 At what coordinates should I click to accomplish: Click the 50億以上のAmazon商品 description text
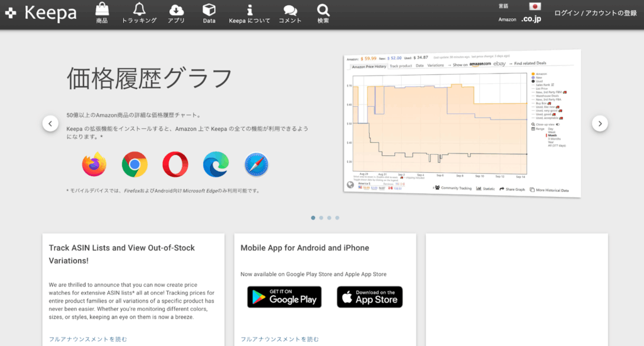coord(135,115)
